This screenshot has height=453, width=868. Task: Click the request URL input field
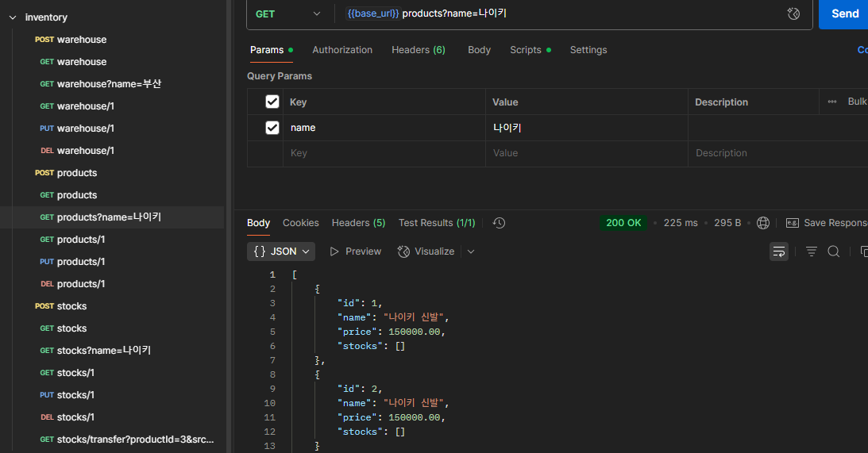559,13
